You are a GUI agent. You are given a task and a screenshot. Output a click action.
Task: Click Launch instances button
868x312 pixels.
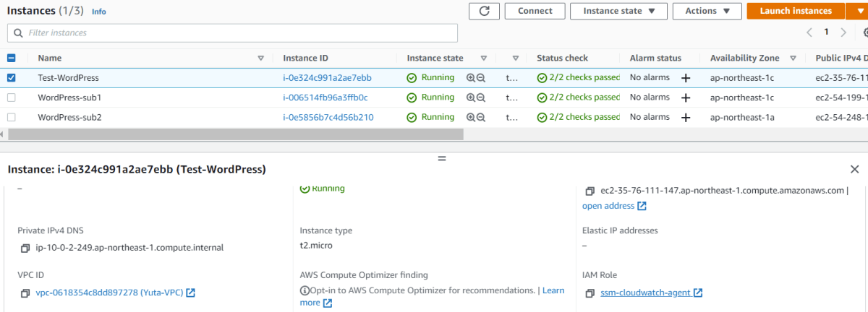796,11
